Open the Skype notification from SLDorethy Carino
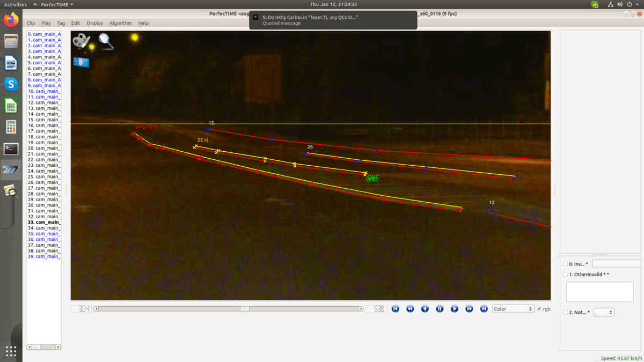The height and width of the screenshot is (362, 644). [333, 20]
